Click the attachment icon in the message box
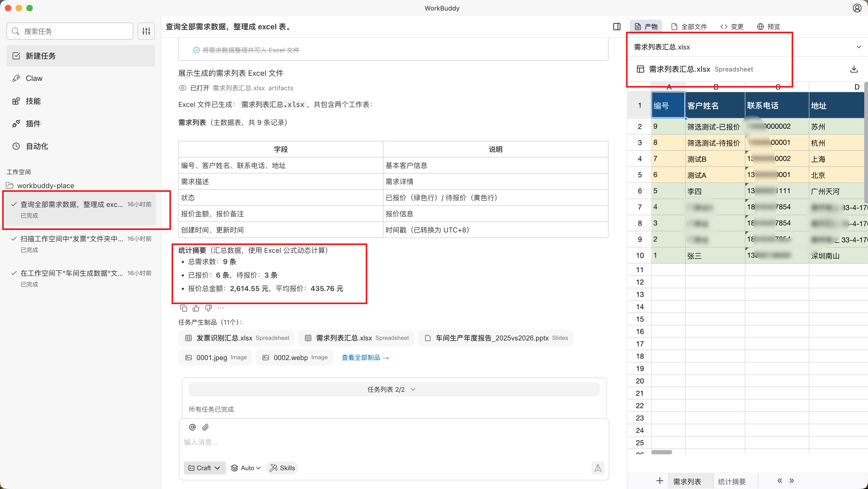The height and width of the screenshot is (489, 868). point(205,427)
